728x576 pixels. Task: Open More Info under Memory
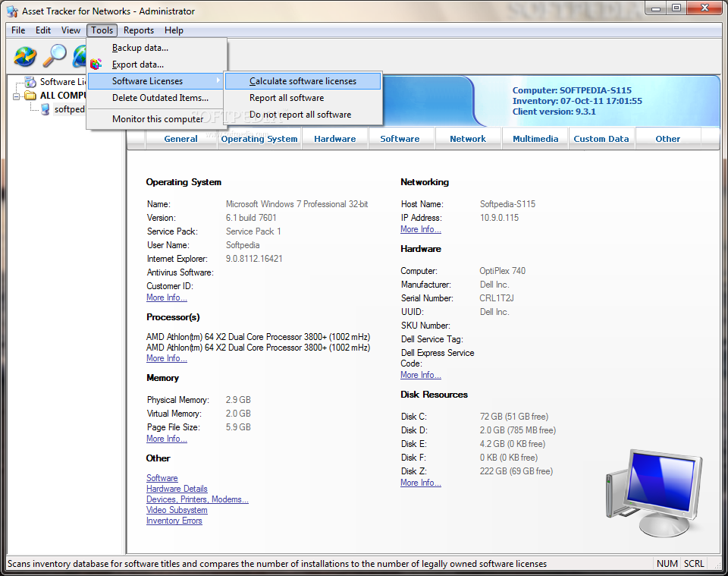pyautogui.click(x=167, y=439)
